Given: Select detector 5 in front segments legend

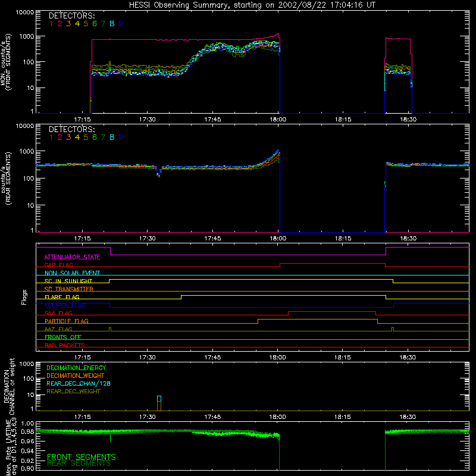Looking at the screenshot, I should tap(86, 24).
